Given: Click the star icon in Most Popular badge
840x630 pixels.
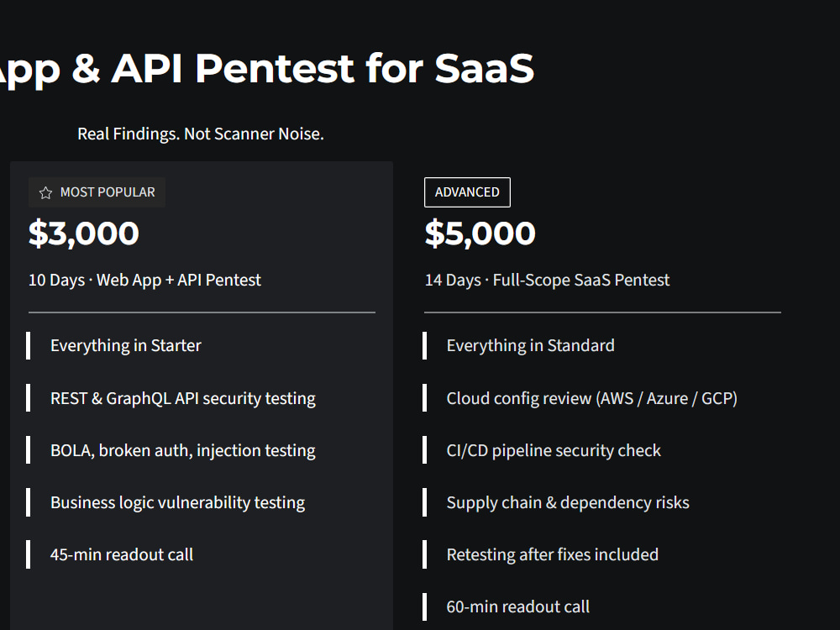Looking at the screenshot, I should point(45,193).
